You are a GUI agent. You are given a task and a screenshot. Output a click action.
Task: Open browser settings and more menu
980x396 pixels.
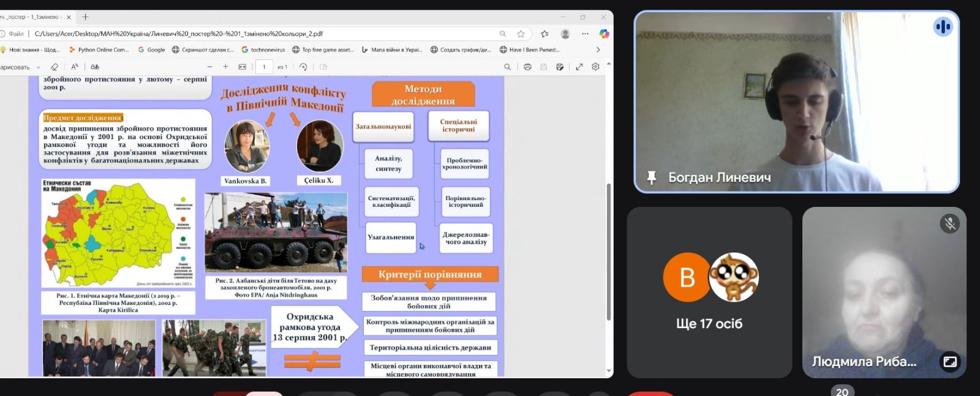coord(585,34)
